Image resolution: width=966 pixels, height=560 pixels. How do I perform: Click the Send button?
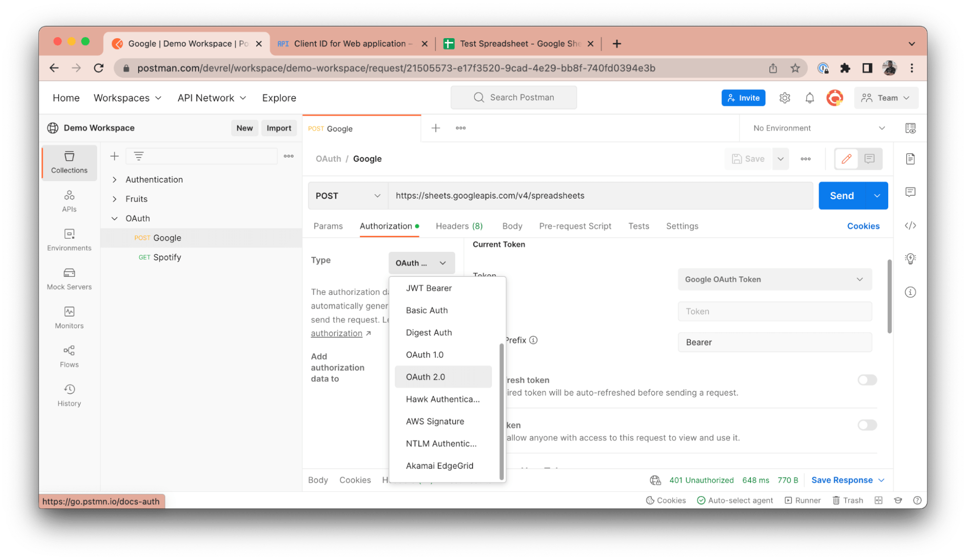pyautogui.click(x=841, y=195)
